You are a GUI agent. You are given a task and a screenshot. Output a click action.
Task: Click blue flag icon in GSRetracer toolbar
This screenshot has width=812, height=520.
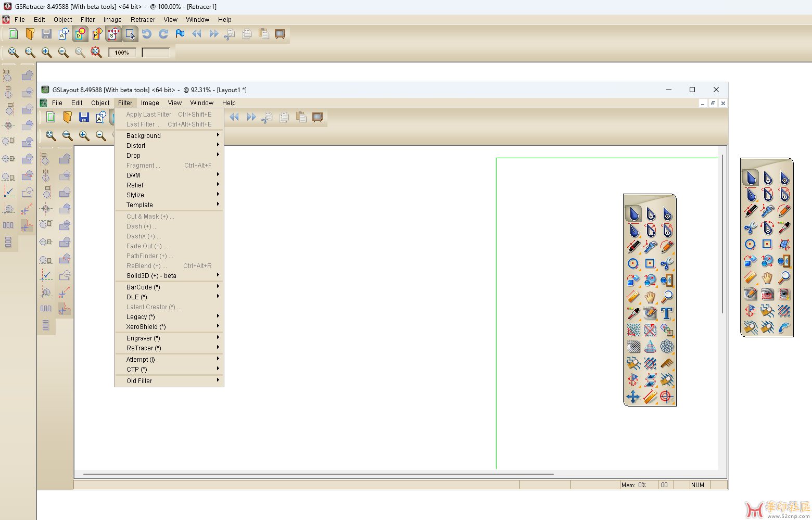pyautogui.click(x=180, y=34)
